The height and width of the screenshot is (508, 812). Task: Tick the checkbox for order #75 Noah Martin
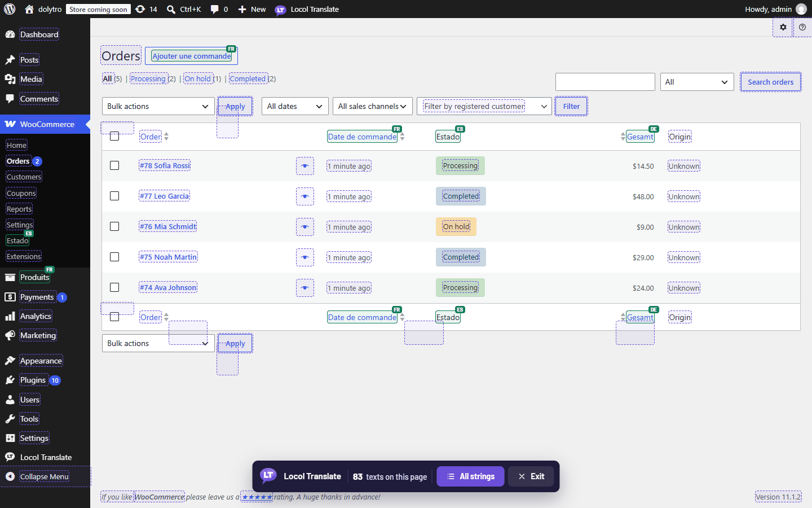(114, 257)
